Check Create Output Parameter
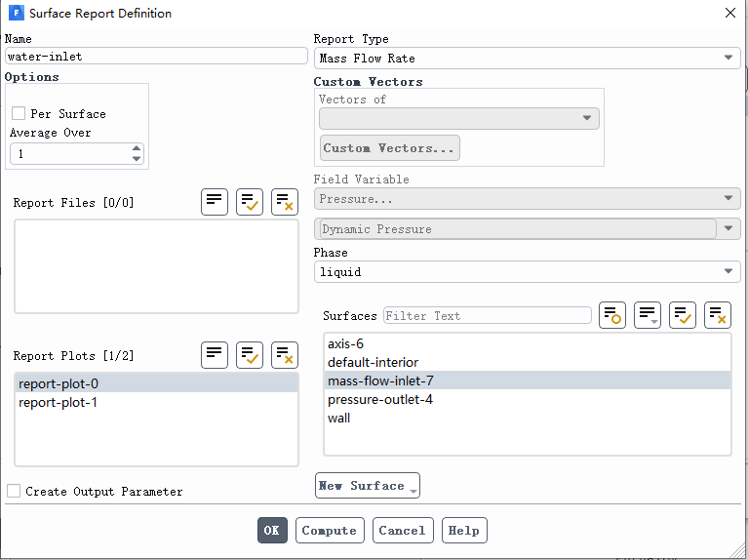Image resolution: width=748 pixels, height=560 pixels. point(14,491)
